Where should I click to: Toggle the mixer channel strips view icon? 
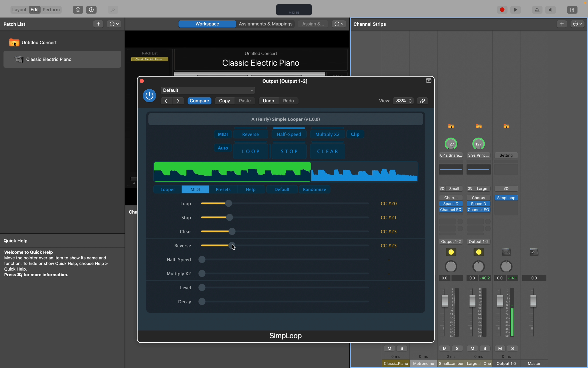coord(572,10)
